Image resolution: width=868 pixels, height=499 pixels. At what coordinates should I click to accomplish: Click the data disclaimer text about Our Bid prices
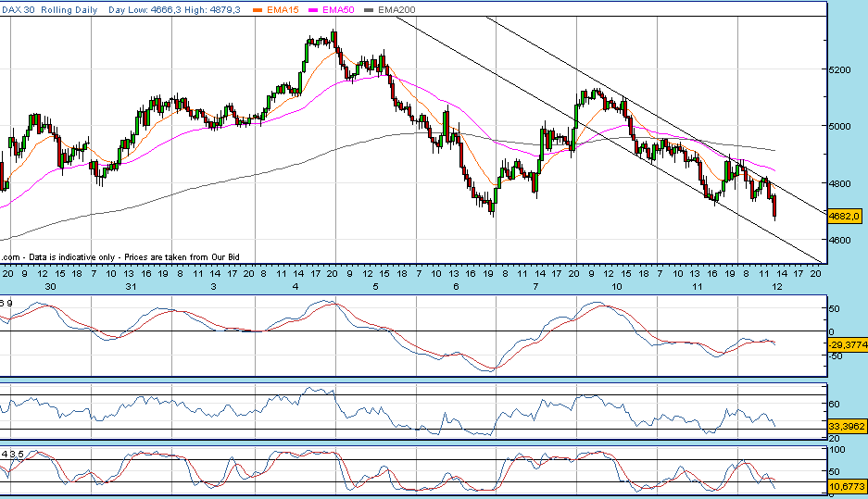click(120, 257)
